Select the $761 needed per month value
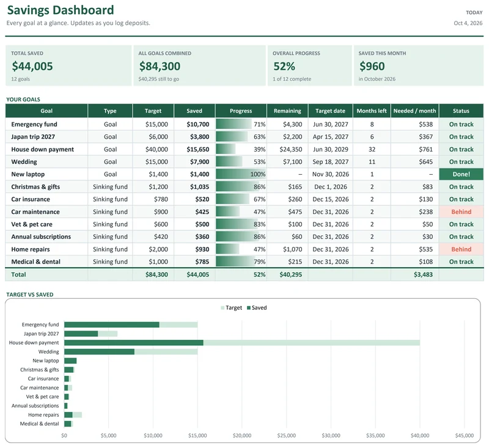 pos(425,149)
